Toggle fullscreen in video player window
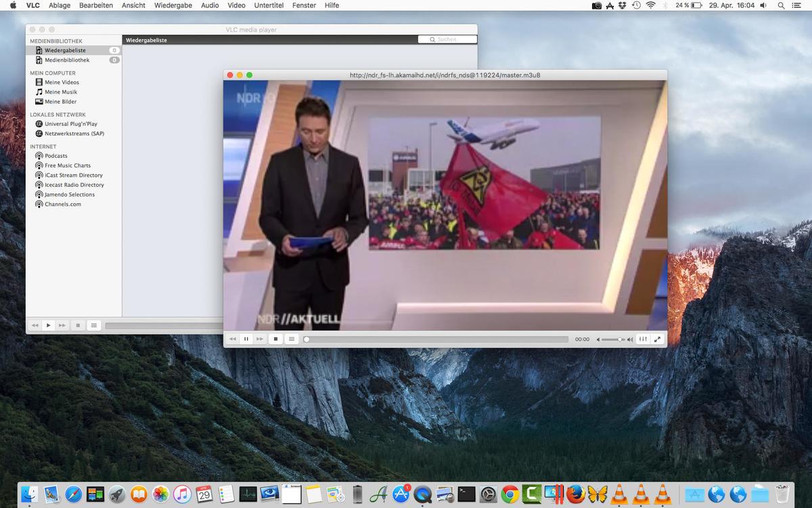This screenshot has width=812, height=508. click(657, 339)
